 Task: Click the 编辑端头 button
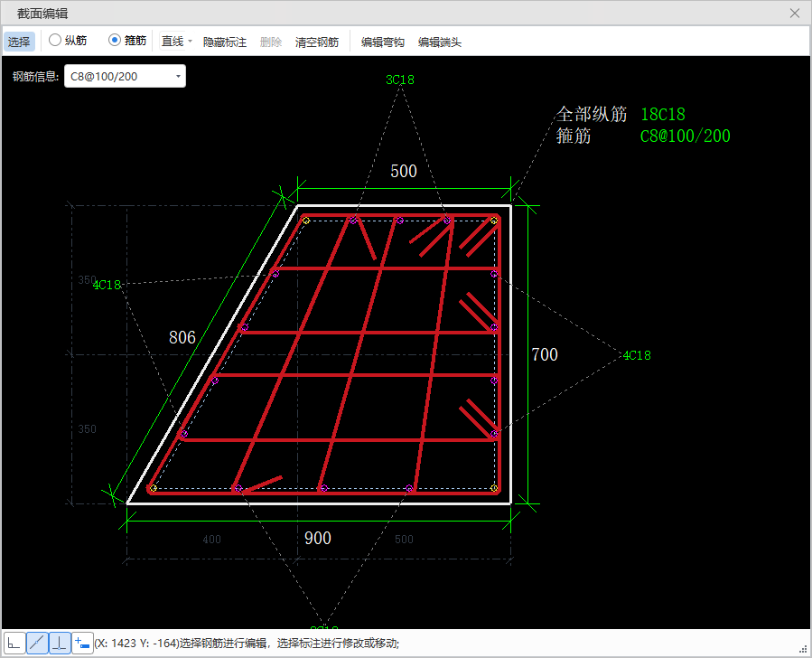coord(440,42)
